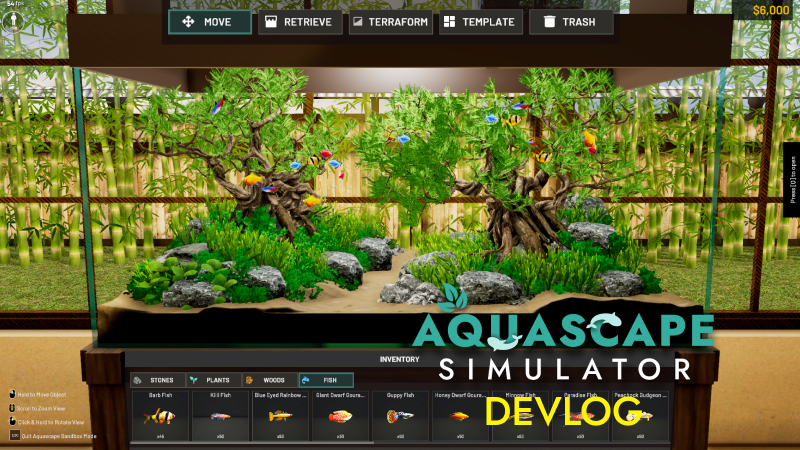This screenshot has height=450, width=800.
Task: Pick the Barb Fish inventory card
Action: click(x=161, y=416)
